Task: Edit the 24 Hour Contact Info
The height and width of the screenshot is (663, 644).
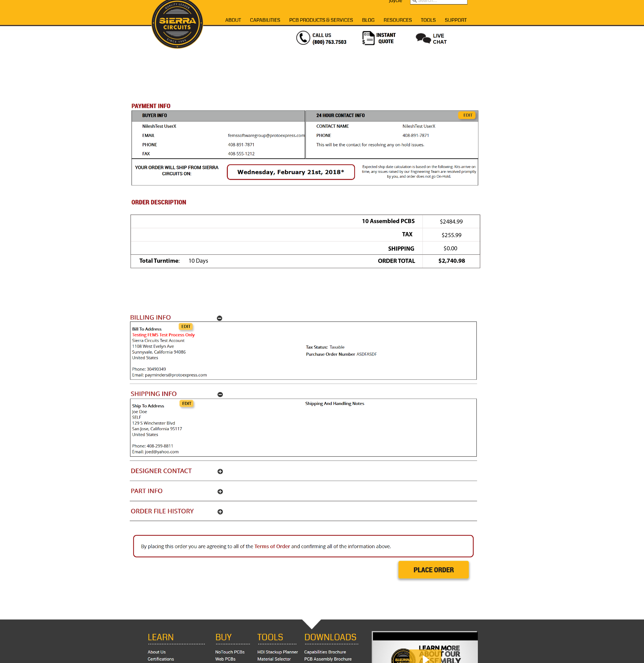Action: pos(467,115)
